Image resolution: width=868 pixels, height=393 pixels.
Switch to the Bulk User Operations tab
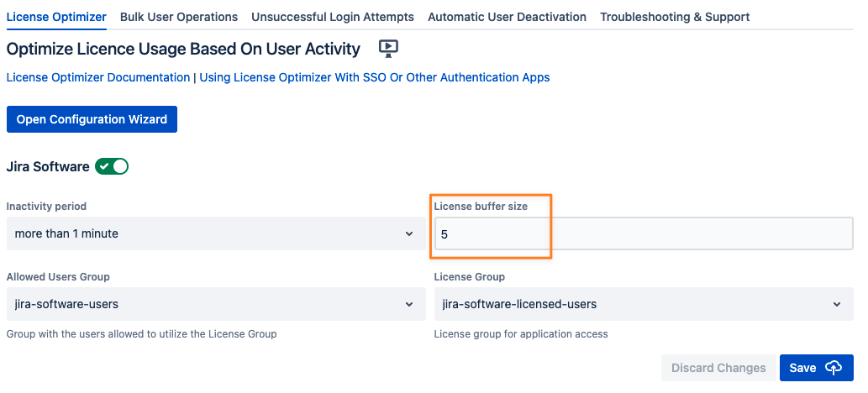click(x=179, y=17)
